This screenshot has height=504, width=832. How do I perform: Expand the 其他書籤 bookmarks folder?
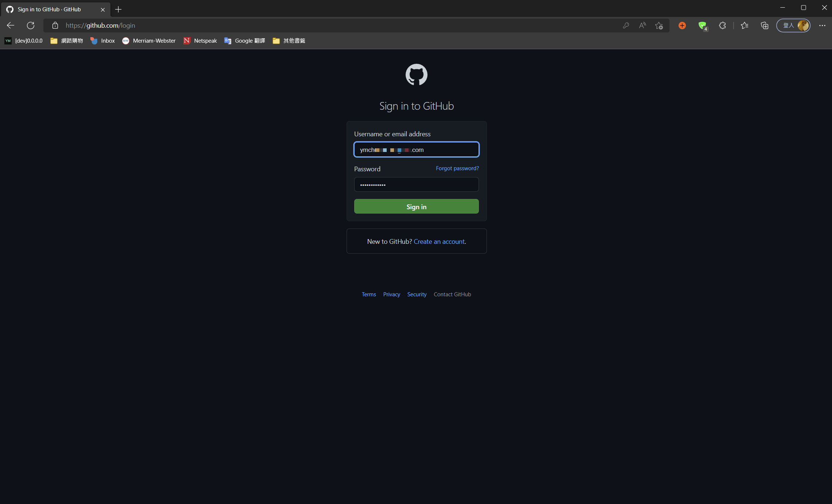click(x=289, y=41)
